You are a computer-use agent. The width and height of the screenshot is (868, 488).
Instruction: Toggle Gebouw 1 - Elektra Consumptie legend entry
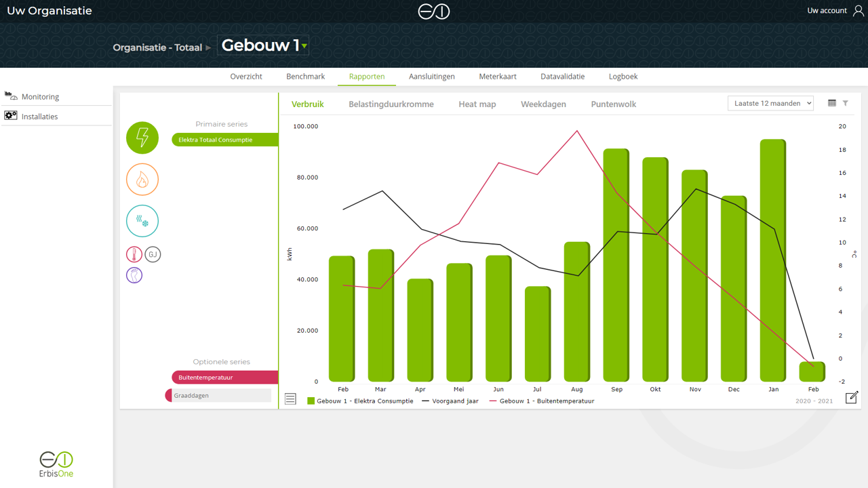[360, 401]
